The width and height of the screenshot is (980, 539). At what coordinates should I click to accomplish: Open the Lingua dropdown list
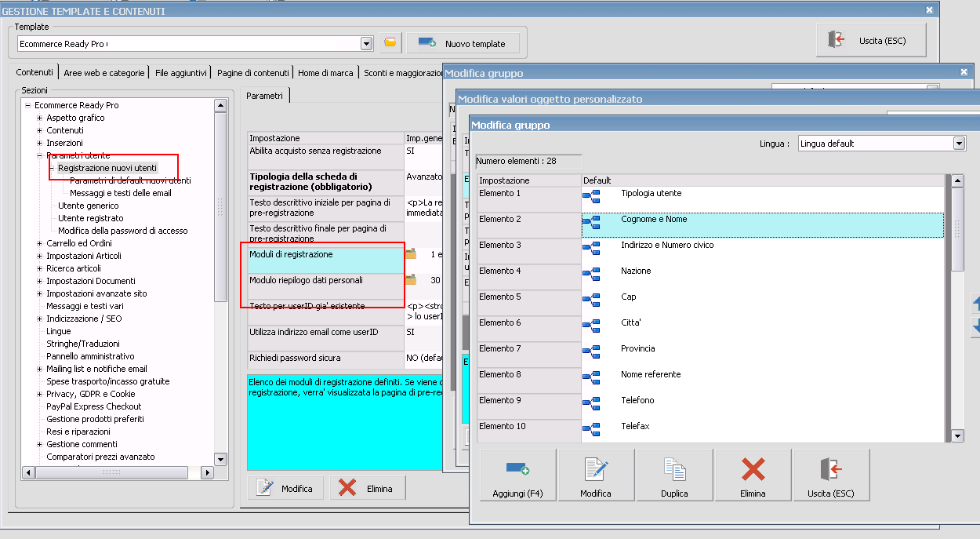pos(959,144)
